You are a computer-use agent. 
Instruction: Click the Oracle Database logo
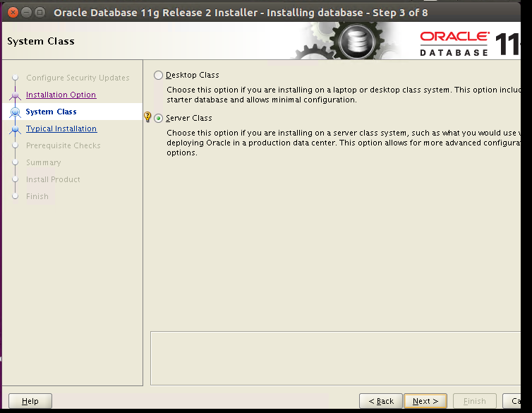point(470,44)
